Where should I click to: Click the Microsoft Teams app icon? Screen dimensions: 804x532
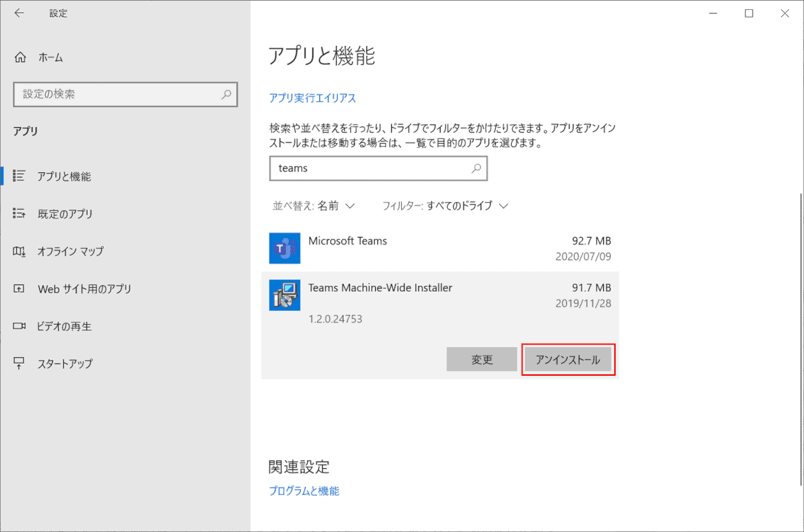pos(285,248)
